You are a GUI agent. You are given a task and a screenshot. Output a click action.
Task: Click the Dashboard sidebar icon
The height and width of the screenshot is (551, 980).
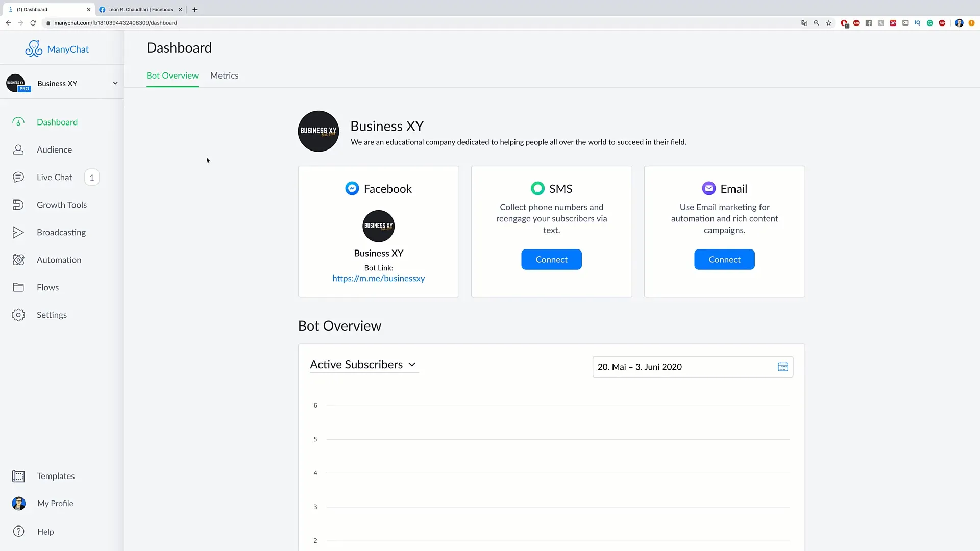(18, 122)
